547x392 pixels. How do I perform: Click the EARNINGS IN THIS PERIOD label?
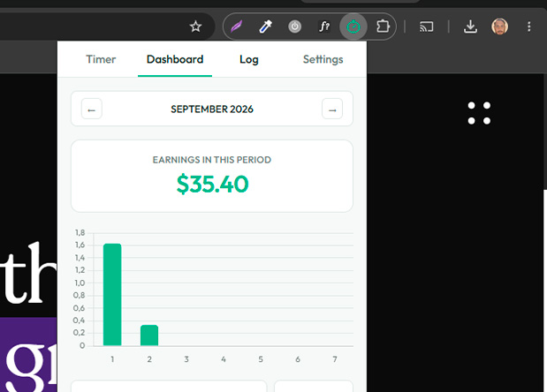tap(212, 160)
